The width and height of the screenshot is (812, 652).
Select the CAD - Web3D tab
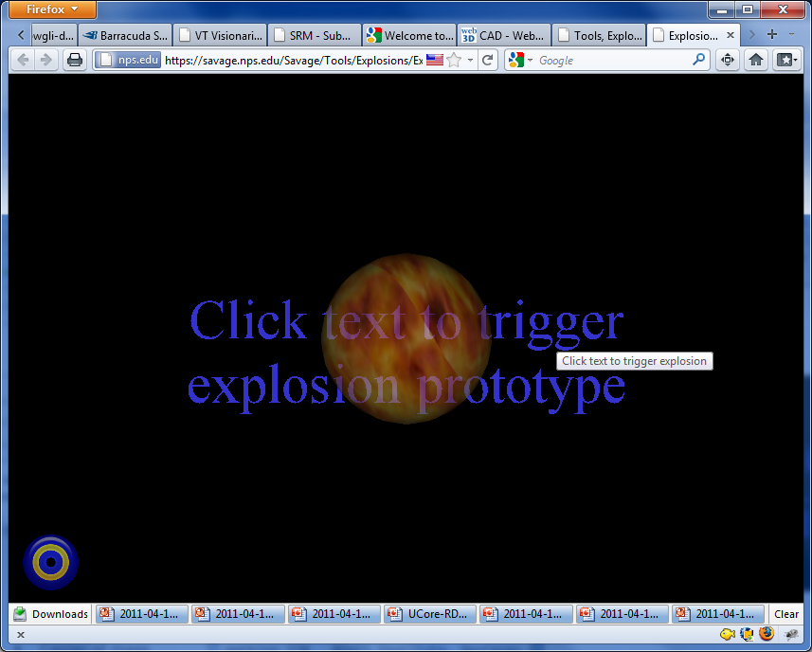[x=503, y=36]
